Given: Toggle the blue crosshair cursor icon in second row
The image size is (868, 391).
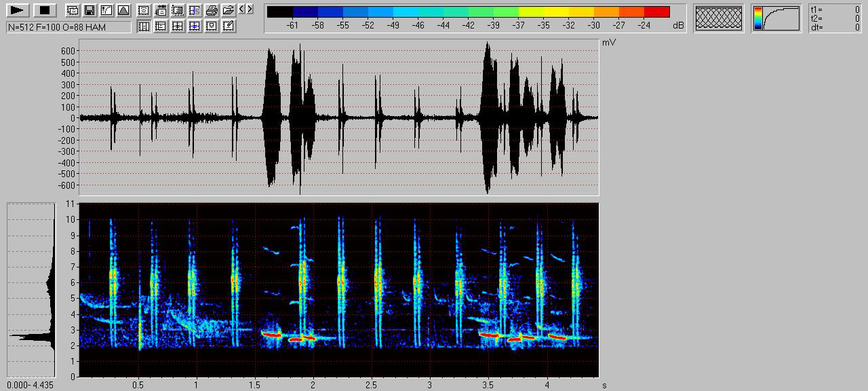Looking at the screenshot, I should (x=195, y=26).
